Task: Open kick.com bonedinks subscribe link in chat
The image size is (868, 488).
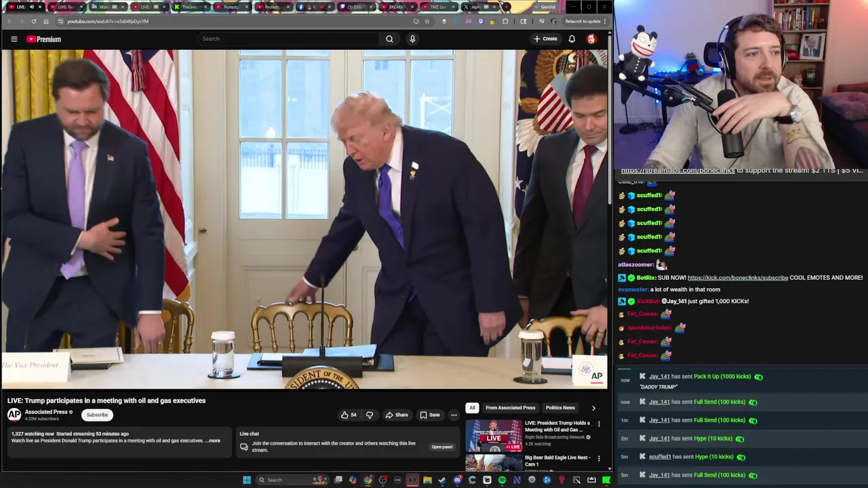Action: tap(738, 278)
